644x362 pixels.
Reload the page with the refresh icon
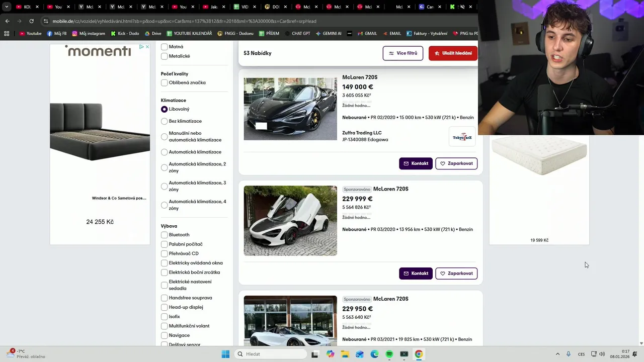31,21
